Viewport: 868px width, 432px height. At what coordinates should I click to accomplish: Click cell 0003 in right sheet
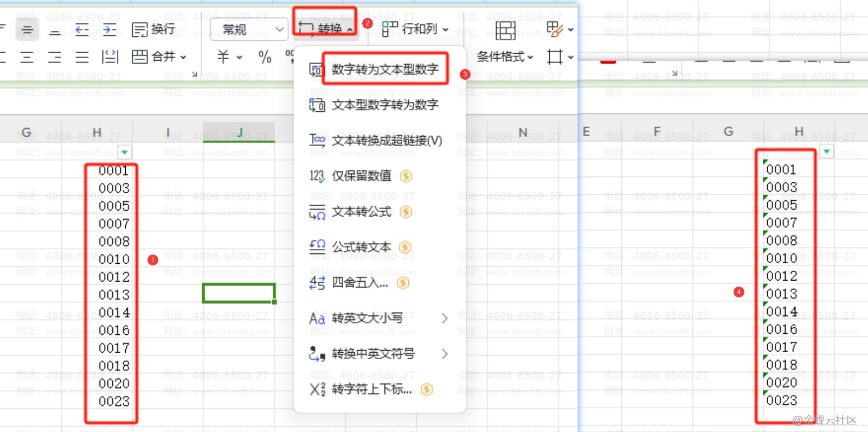tap(799, 187)
